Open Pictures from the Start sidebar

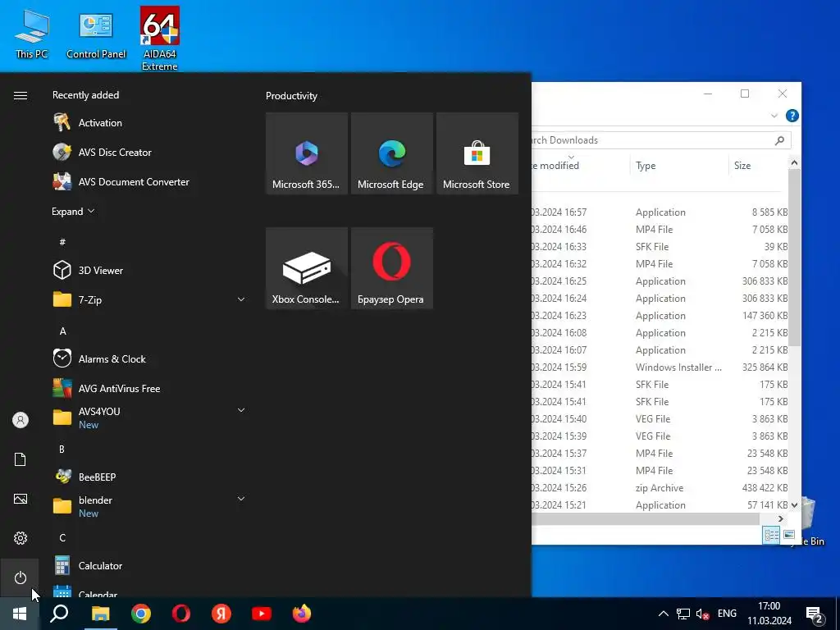coord(21,499)
